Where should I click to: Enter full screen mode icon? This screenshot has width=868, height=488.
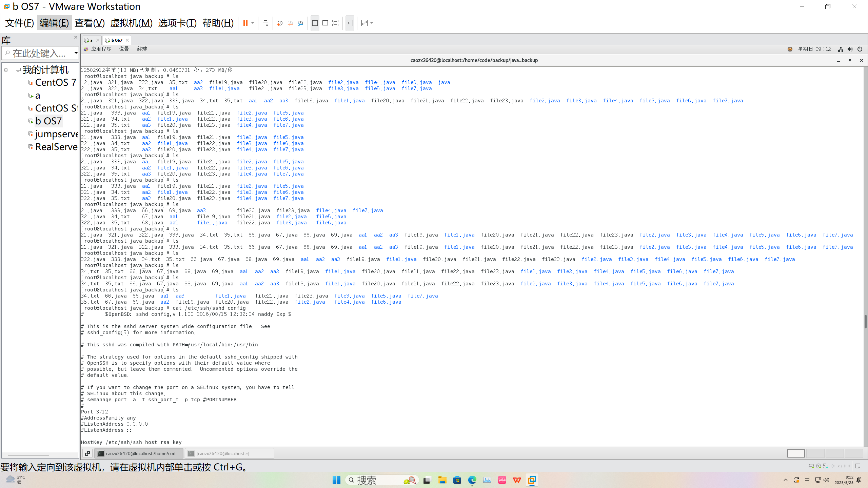point(335,23)
